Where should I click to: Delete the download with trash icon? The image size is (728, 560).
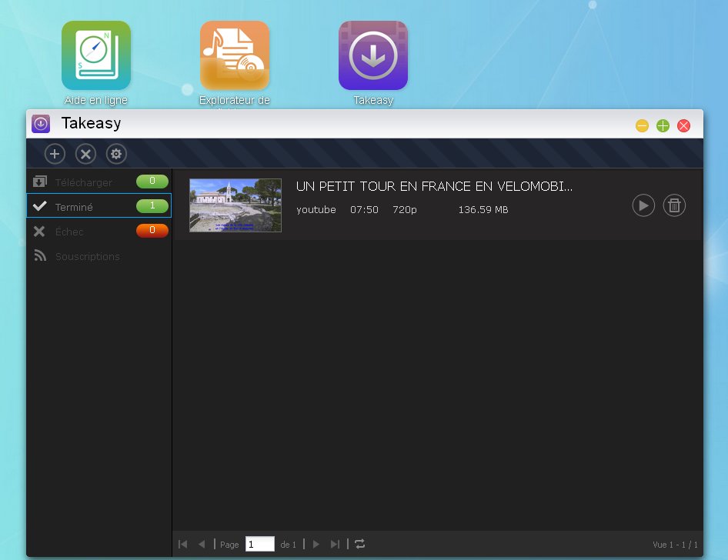(674, 205)
